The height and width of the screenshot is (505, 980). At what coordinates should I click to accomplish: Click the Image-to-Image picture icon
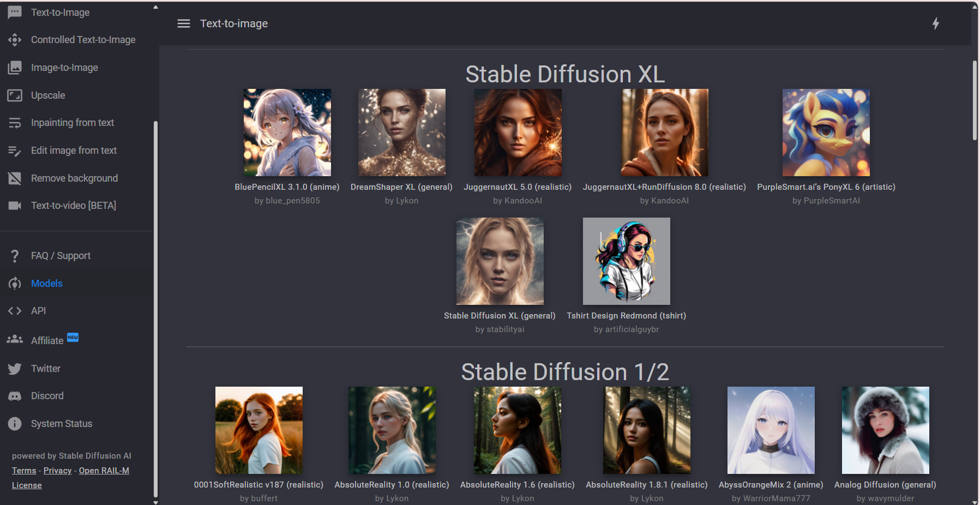[x=15, y=68]
